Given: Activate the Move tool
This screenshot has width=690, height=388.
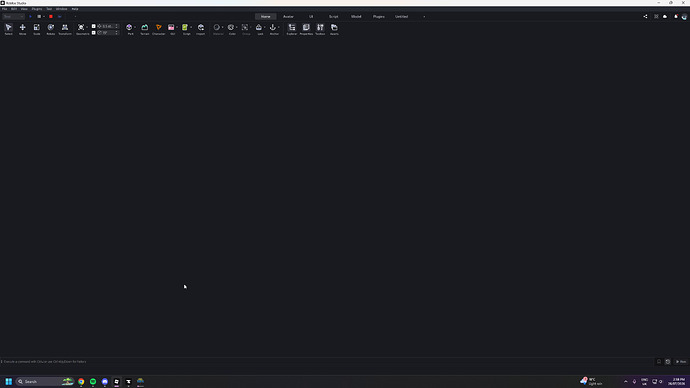Looking at the screenshot, I should click(22, 29).
